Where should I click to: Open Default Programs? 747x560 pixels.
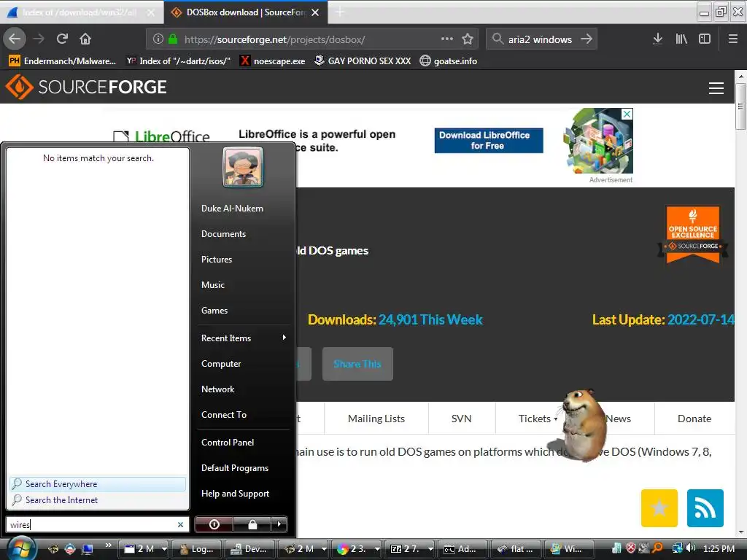[x=235, y=467]
